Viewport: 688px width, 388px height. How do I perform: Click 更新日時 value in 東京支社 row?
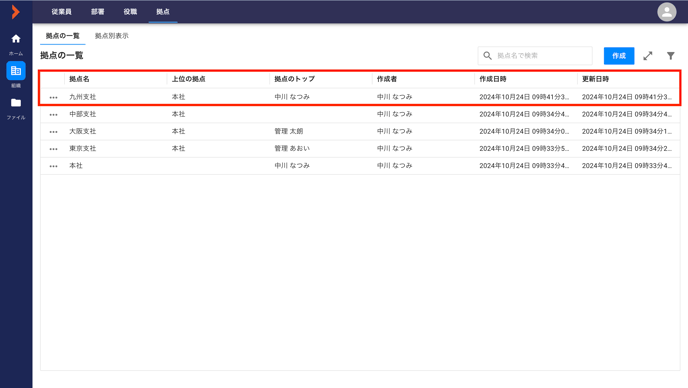627,148
